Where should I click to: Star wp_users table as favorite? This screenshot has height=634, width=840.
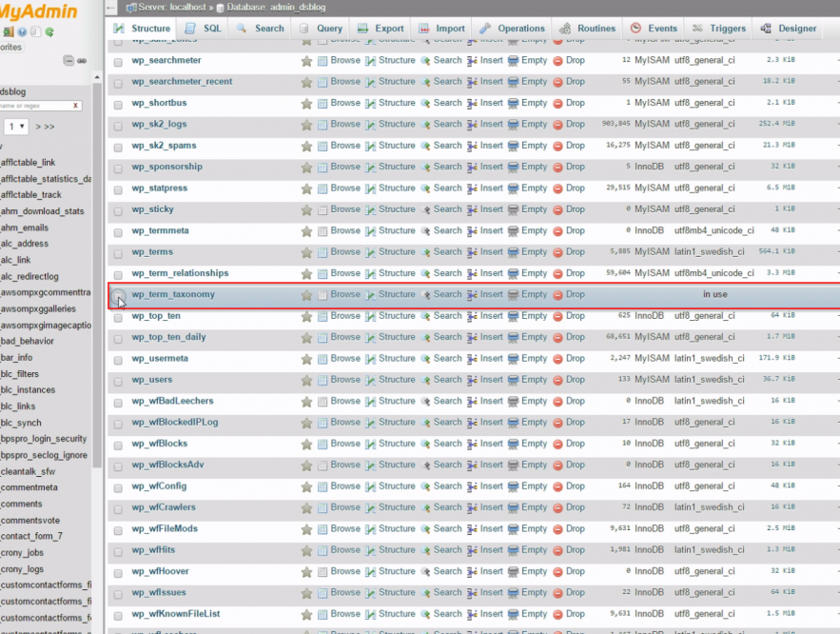306,381
